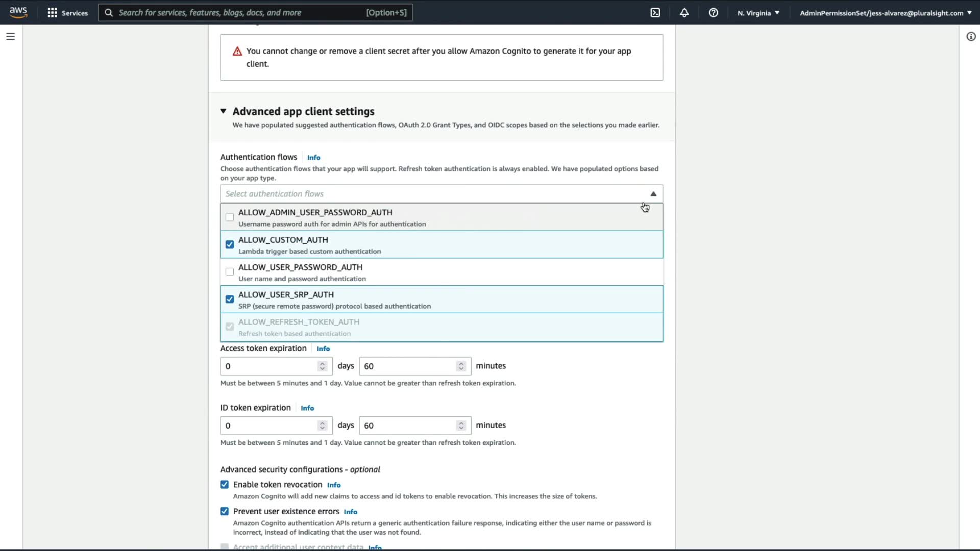Open the notifications bell
This screenshot has width=980, height=551.
click(x=684, y=13)
